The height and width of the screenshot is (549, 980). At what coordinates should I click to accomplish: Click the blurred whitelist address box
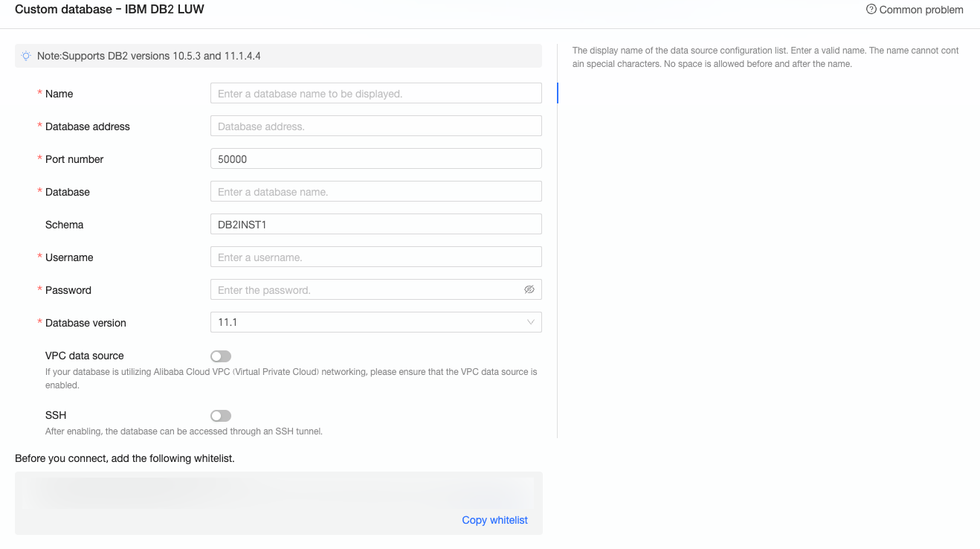(278, 493)
